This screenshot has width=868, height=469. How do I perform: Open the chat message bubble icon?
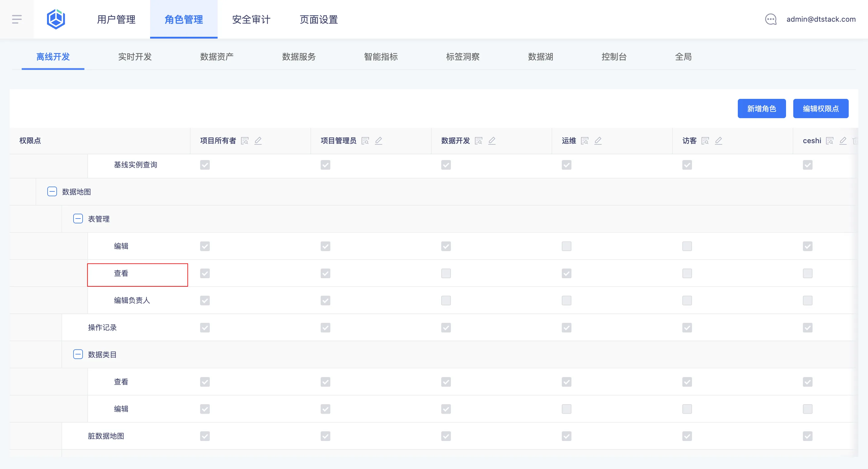pos(771,19)
